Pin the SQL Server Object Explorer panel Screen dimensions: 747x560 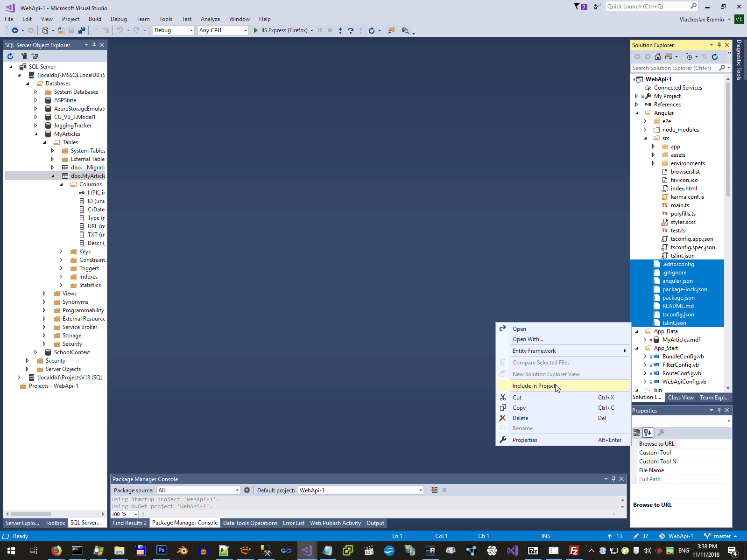94,45
